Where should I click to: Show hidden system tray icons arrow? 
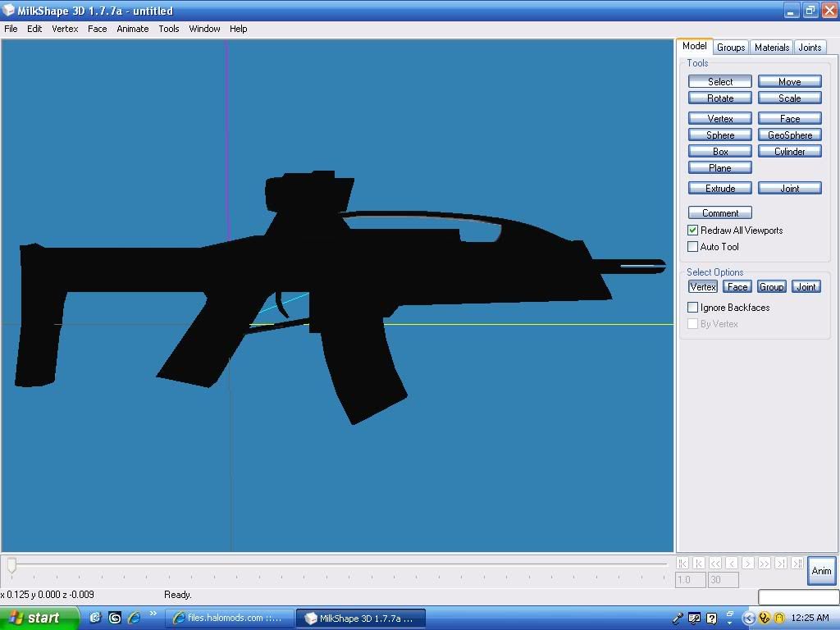(x=748, y=619)
